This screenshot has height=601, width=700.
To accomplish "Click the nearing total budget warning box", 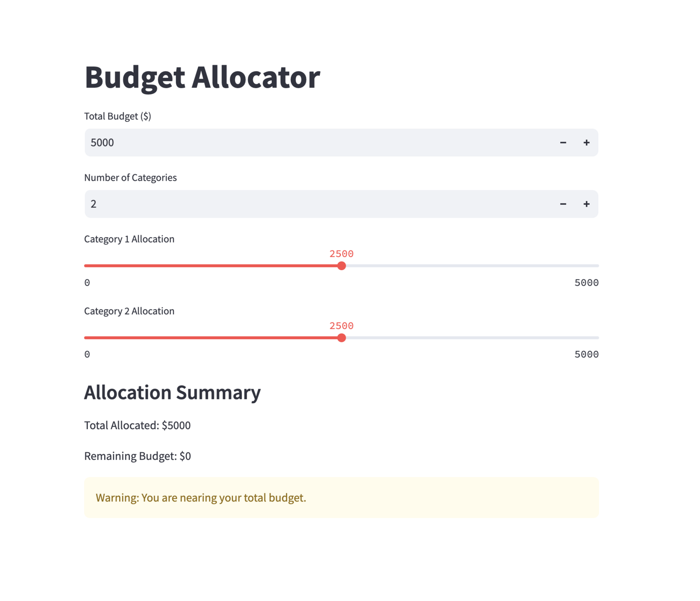I will pyautogui.click(x=342, y=497).
